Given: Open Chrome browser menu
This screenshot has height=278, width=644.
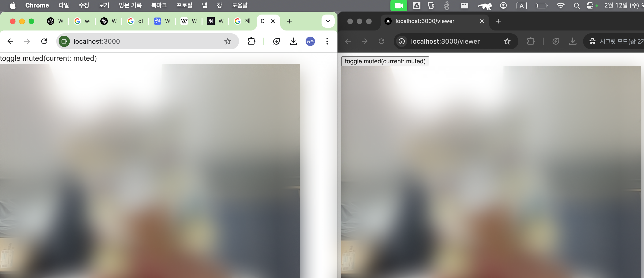Looking at the screenshot, I should [x=326, y=41].
